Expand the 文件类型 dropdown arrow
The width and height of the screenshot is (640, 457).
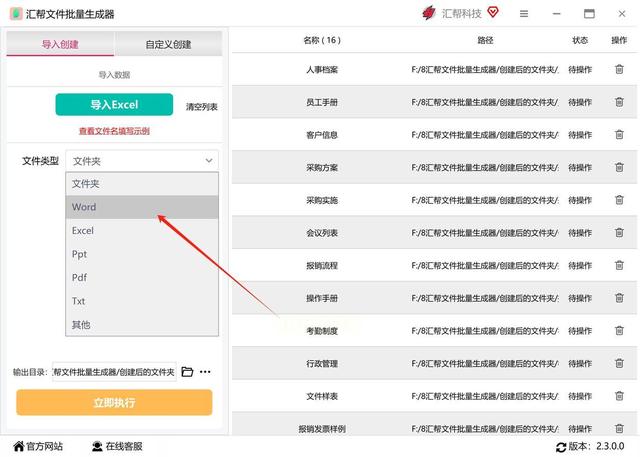click(209, 161)
